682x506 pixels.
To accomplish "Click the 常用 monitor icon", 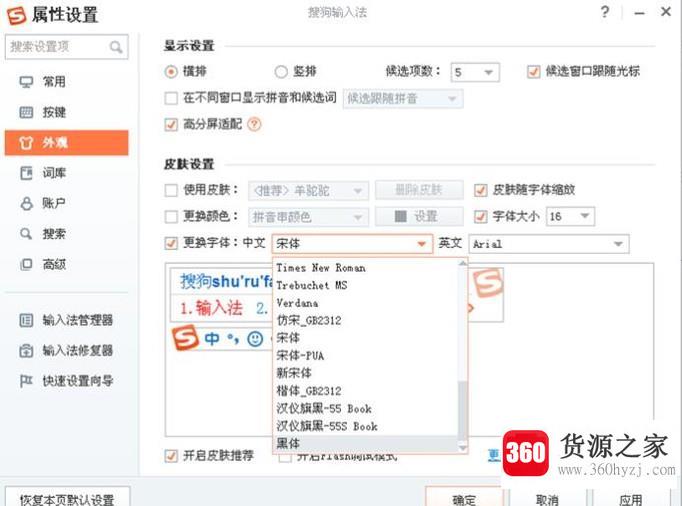I will [x=26, y=82].
